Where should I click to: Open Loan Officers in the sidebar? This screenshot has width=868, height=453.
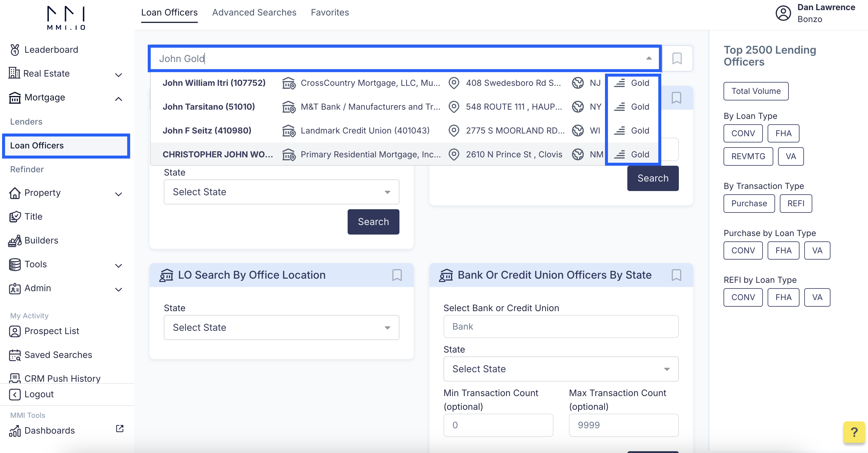pos(66,146)
